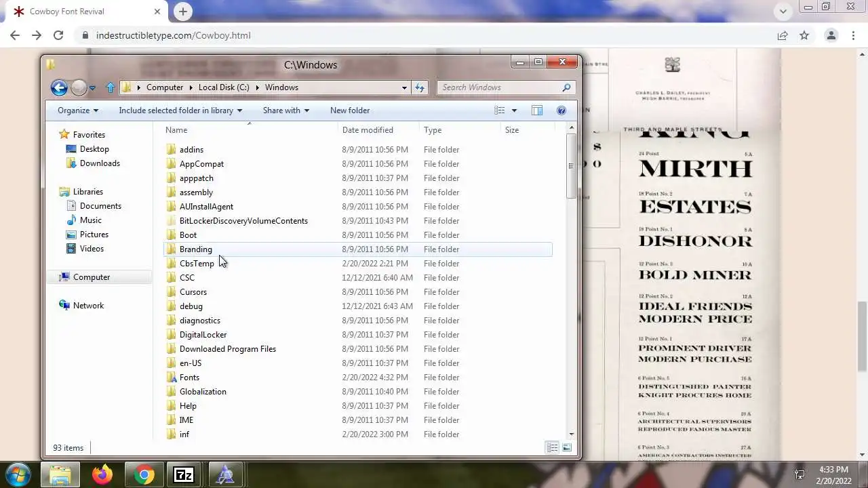Click the Computer breadcrumb in address bar
Image resolution: width=868 pixels, height=488 pixels.
point(165,87)
